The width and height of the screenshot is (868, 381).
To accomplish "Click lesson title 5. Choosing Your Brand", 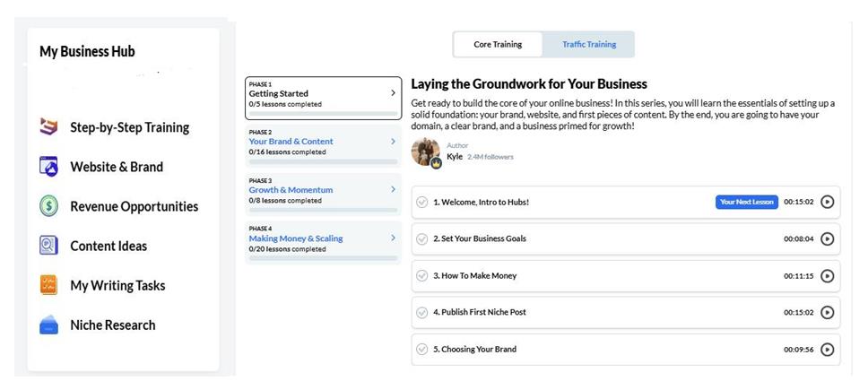I will tap(474, 350).
